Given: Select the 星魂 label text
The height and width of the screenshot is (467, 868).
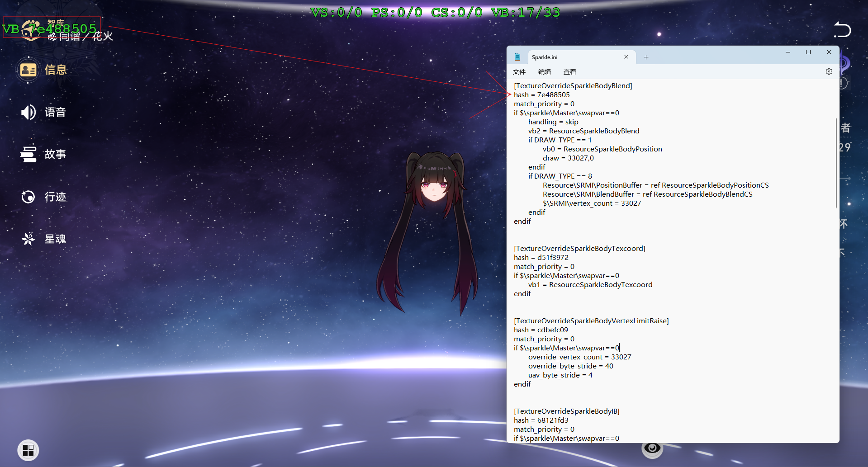Looking at the screenshot, I should tap(55, 239).
